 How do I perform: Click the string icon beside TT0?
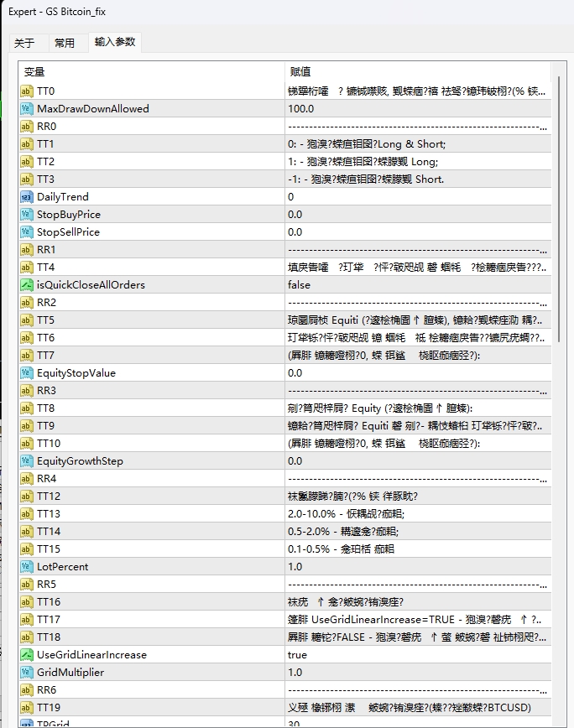27,91
